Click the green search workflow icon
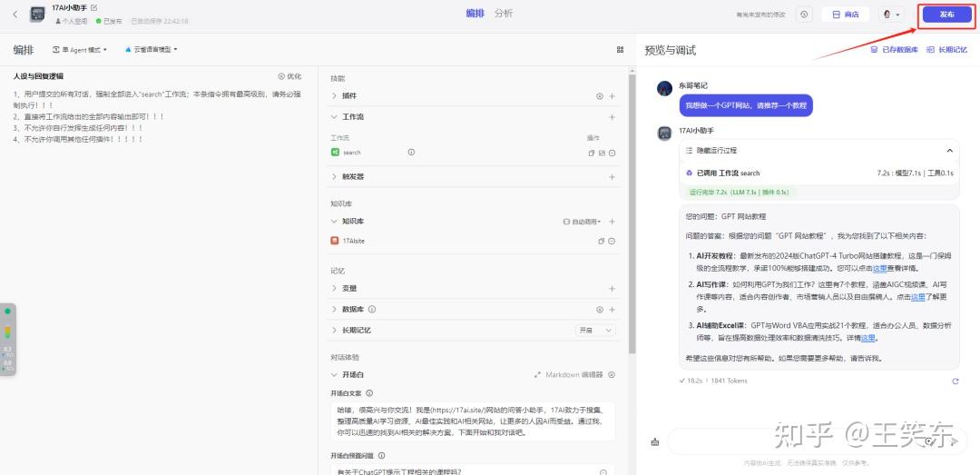 coord(335,152)
